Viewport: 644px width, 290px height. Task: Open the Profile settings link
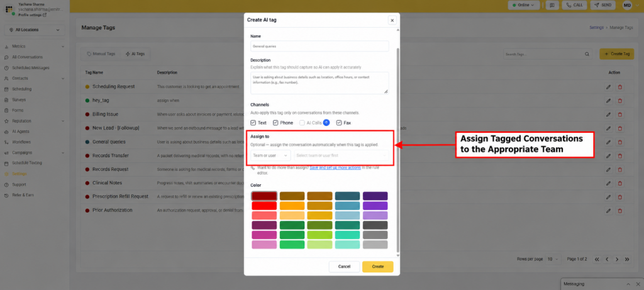pyautogui.click(x=33, y=15)
